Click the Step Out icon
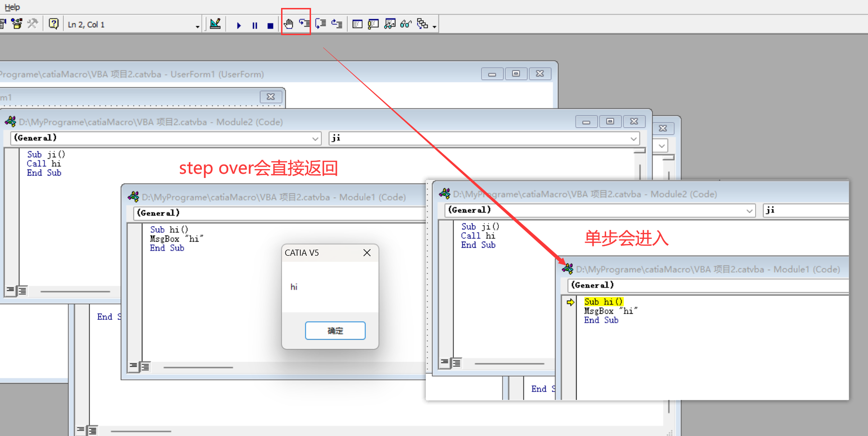 pos(337,24)
